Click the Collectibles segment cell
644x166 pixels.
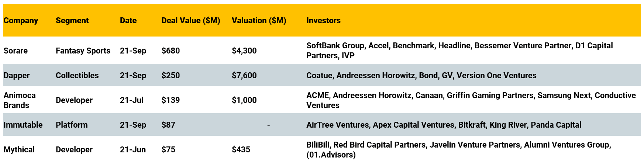[77, 76]
